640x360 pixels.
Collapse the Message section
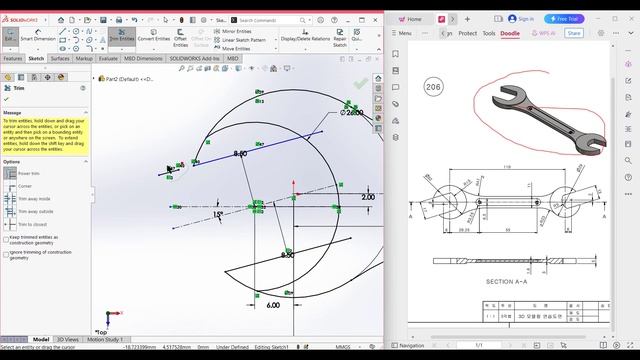pyautogui.click(x=86, y=112)
